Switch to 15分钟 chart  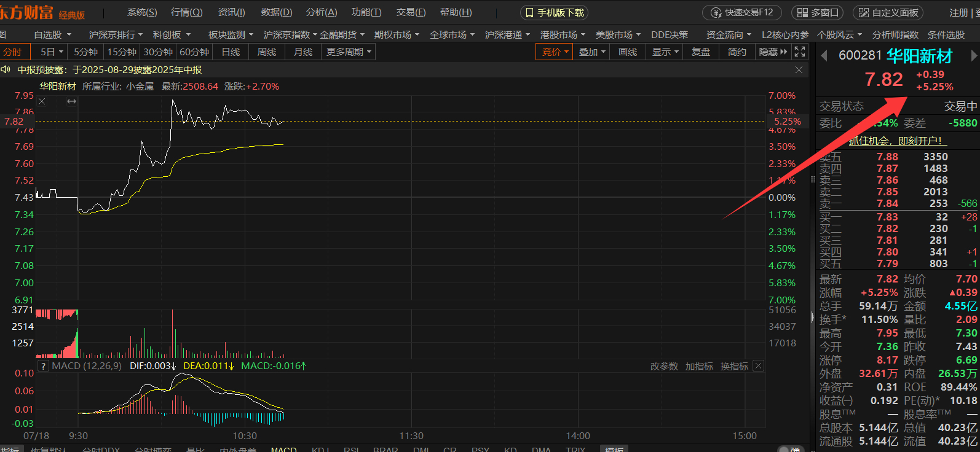[x=122, y=52]
